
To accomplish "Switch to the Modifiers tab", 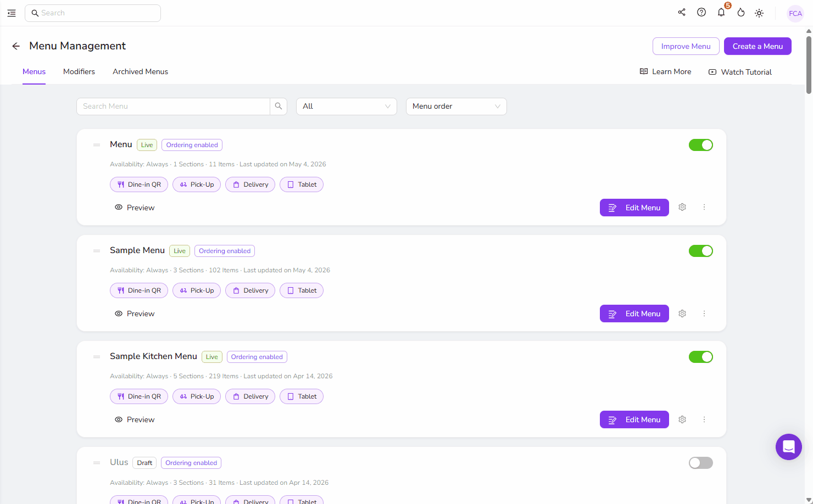I will (x=79, y=72).
